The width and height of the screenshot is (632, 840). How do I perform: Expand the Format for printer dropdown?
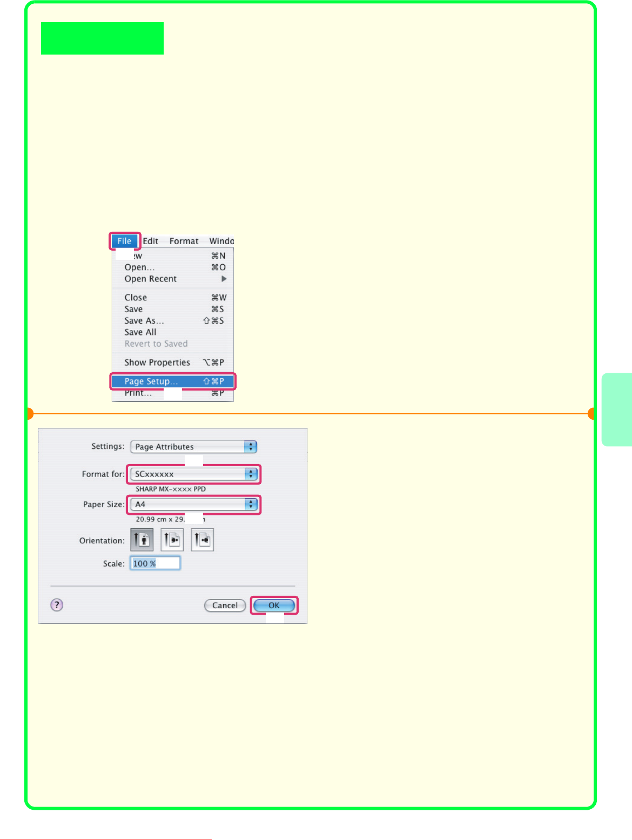pyautogui.click(x=193, y=474)
